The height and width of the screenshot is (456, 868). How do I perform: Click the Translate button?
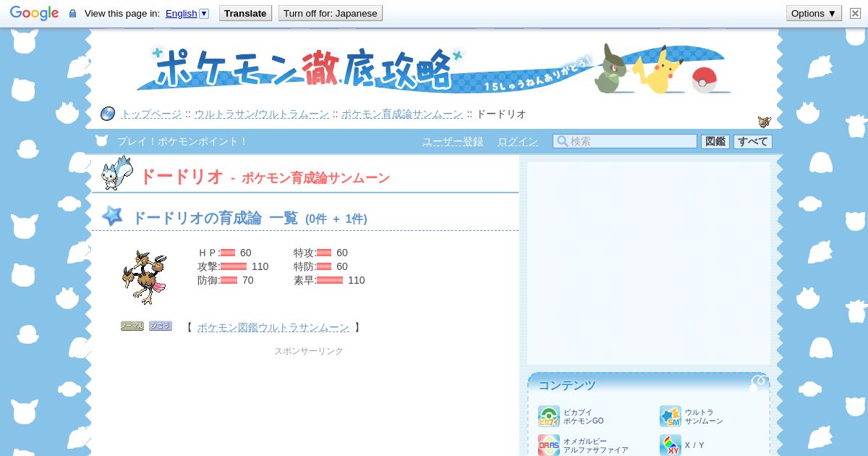[245, 13]
